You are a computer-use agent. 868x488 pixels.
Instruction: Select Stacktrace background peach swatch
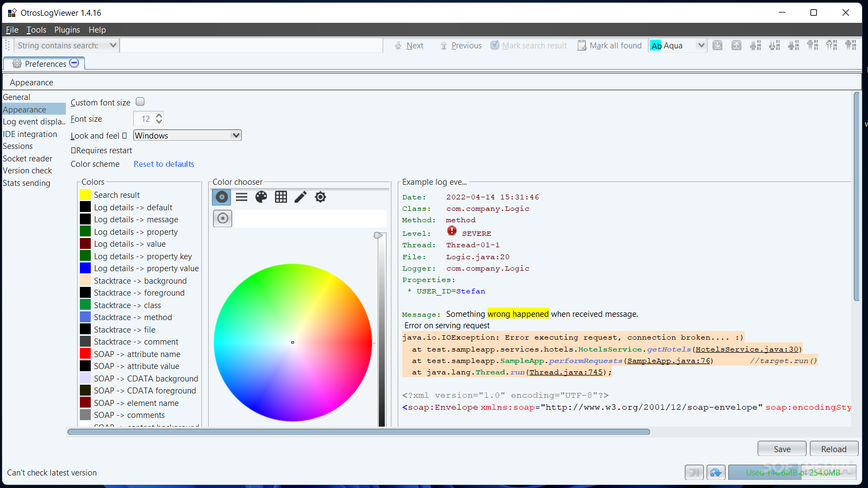tap(85, 280)
